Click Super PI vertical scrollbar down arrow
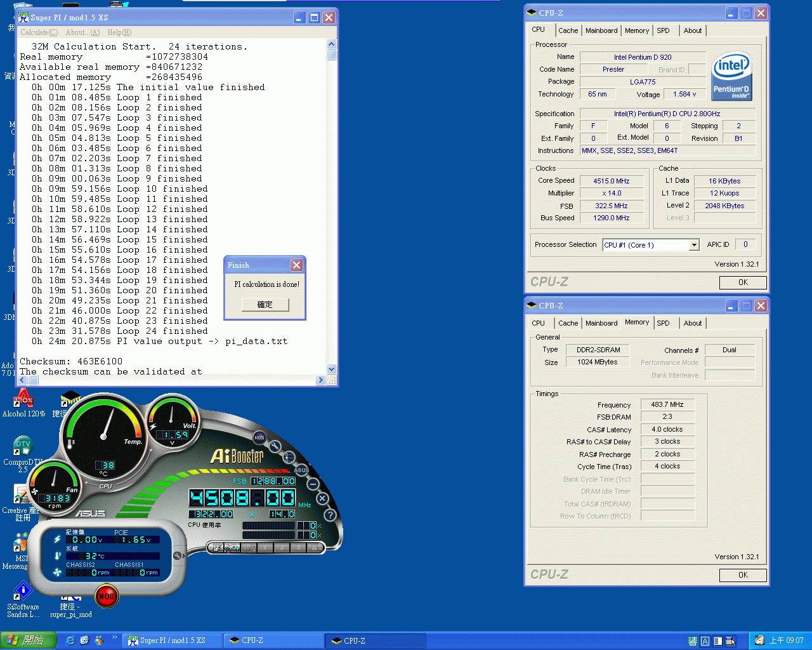This screenshot has width=812, height=650. pyautogui.click(x=332, y=369)
